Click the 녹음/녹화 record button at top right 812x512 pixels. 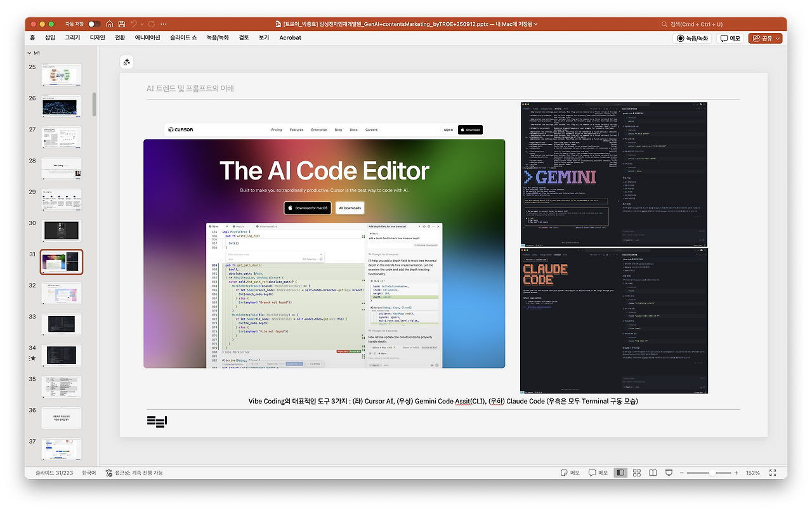pos(692,38)
